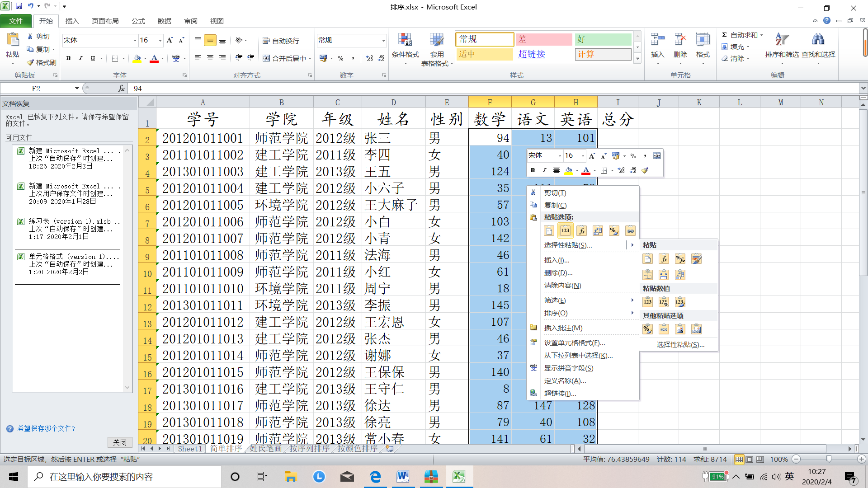868x488 pixels.
Task: Click 选择性粘贴(S)... at bottom of paste submenu
Action: click(x=680, y=345)
